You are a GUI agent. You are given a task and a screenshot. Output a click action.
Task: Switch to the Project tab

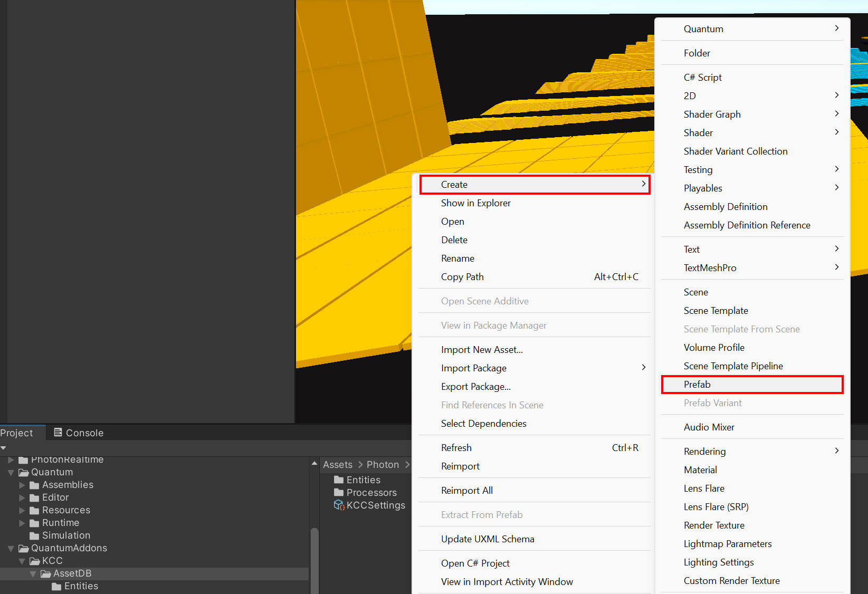17,433
